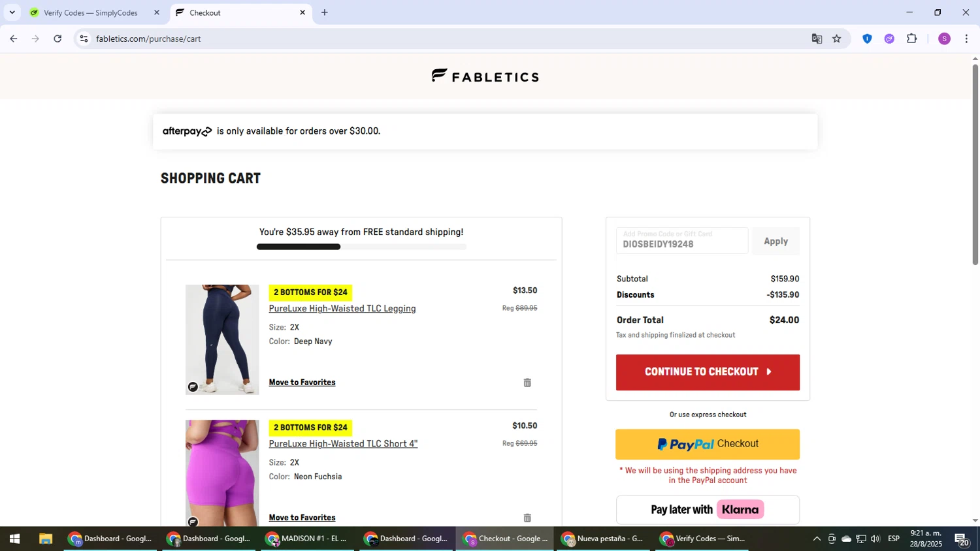980x551 pixels.
Task: Open the volume control in system tray
Action: [x=875, y=539]
